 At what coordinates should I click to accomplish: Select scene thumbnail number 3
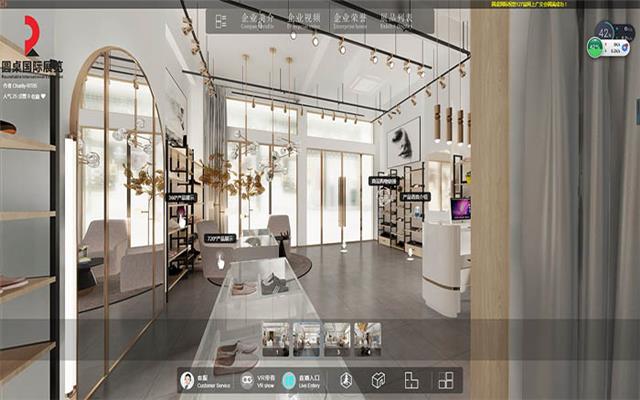coord(336,338)
